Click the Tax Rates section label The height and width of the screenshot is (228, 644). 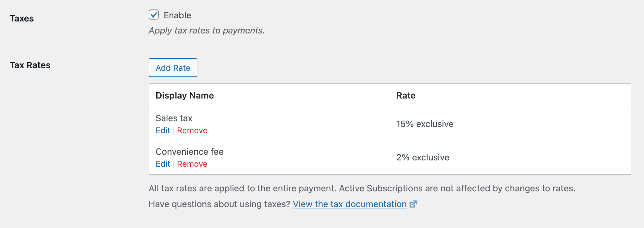tap(30, 65)
